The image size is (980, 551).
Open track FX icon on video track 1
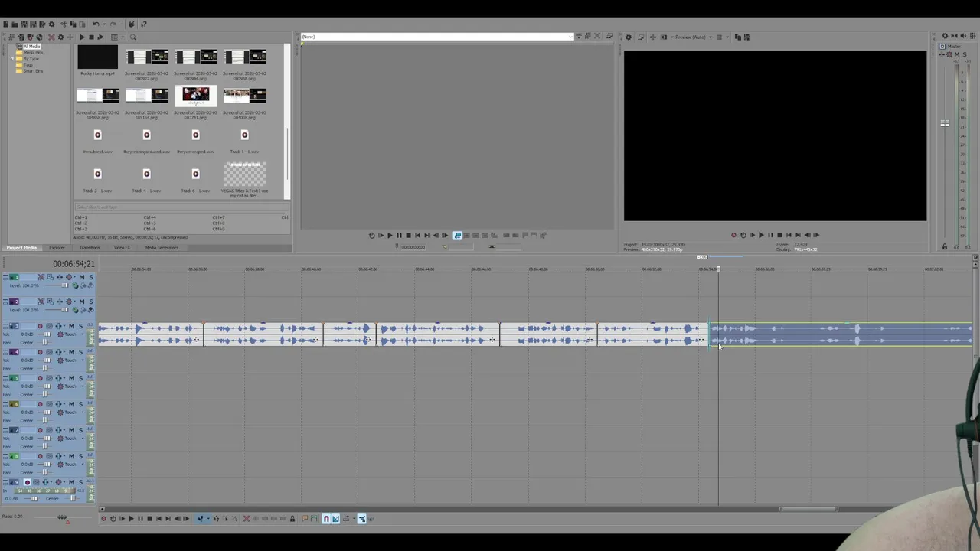60,277
